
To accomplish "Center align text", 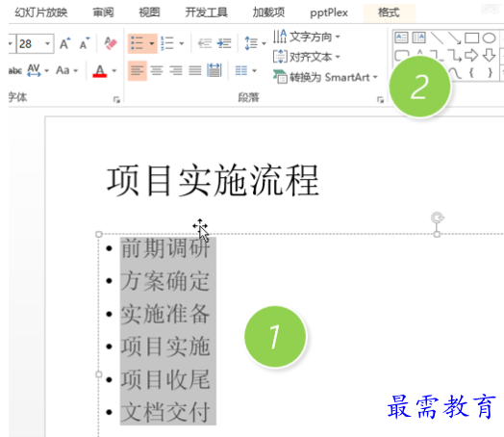I will click(157, 70).
